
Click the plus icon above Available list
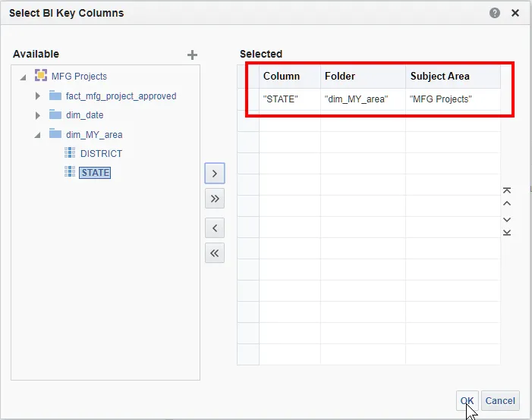pyautogui.click(x=192, y=55)
